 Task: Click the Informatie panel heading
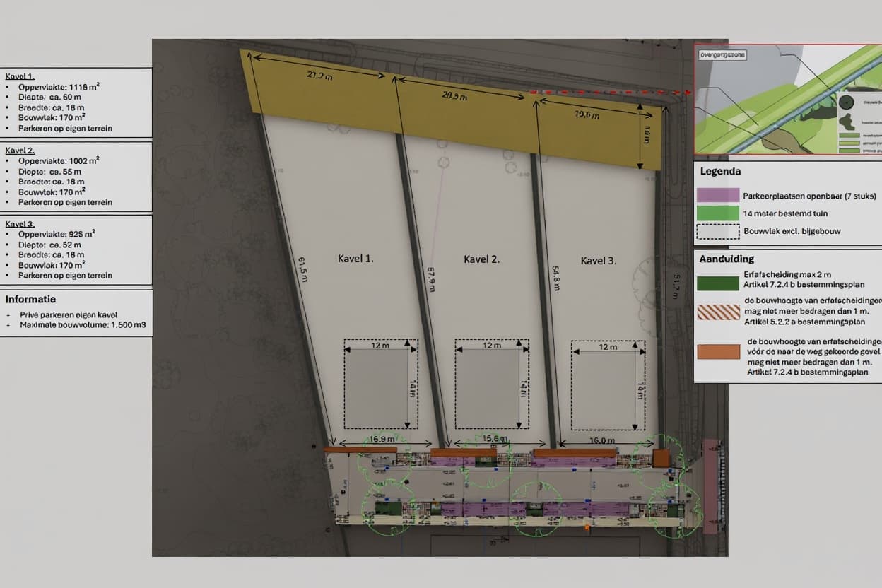[x=30, y=299]
